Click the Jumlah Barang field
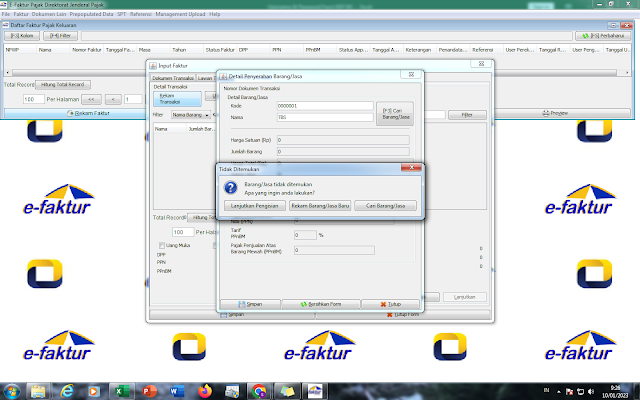Image resolution: width=640 pixels, height=400 pixels. pos(343,151)
